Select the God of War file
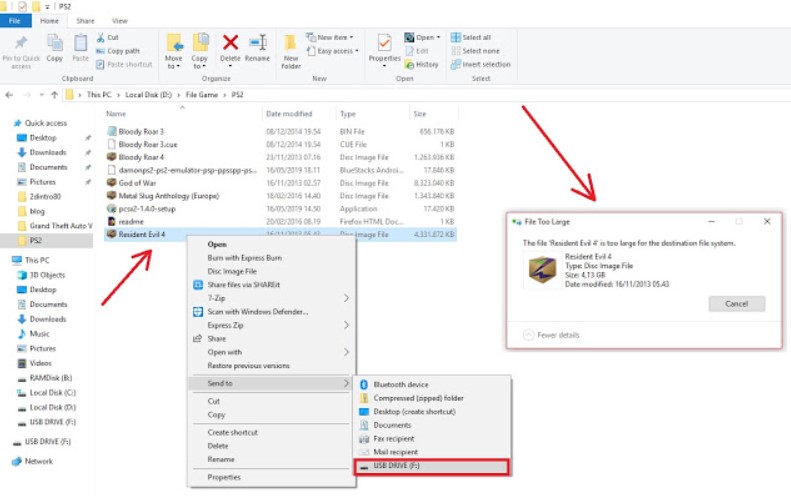791x496 pixels. [138, 183]
